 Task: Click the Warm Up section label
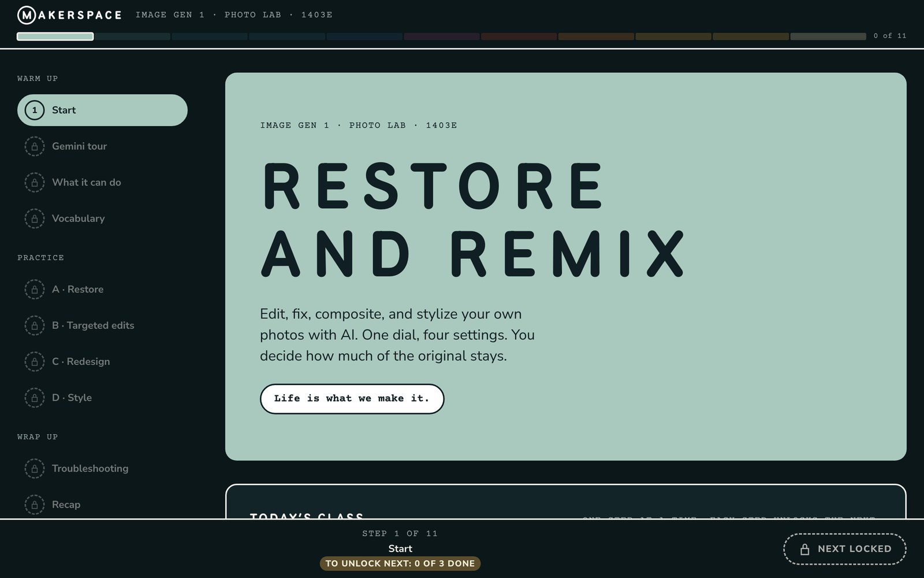[38, 79]
